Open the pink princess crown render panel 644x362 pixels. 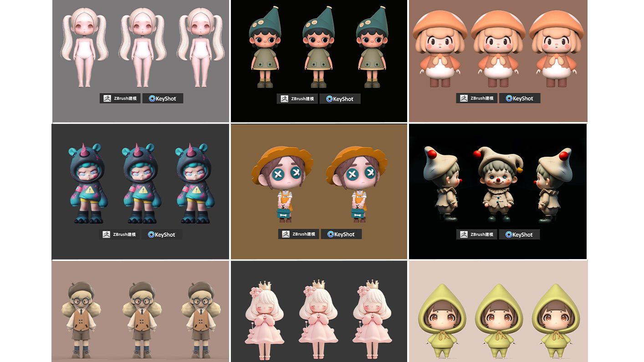click(319, 311)
